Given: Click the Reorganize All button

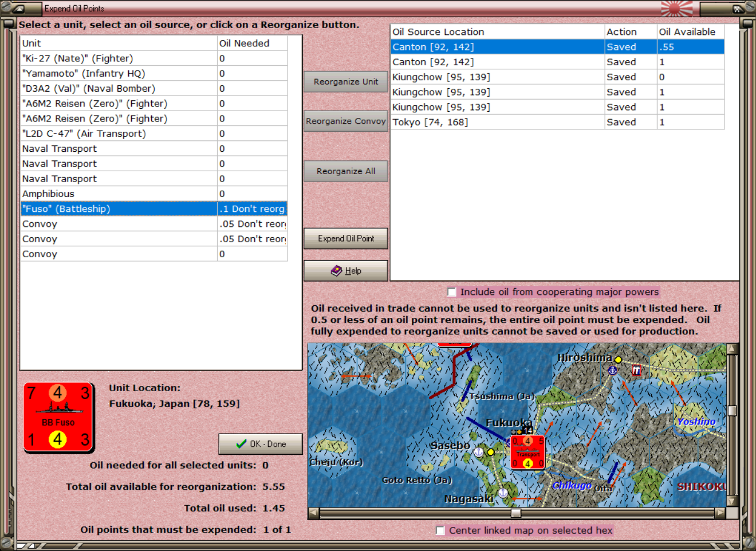Looking at the screenshot, I should click(346, 171).
